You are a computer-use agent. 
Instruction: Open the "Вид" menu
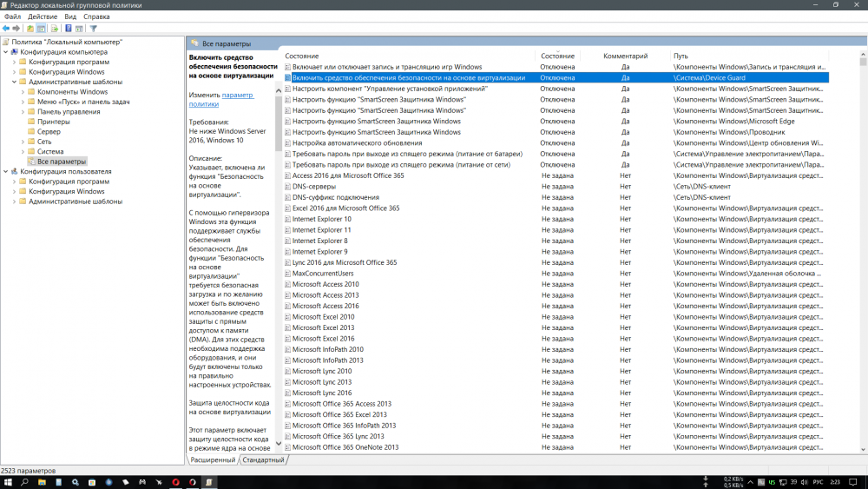pos(70,17)
